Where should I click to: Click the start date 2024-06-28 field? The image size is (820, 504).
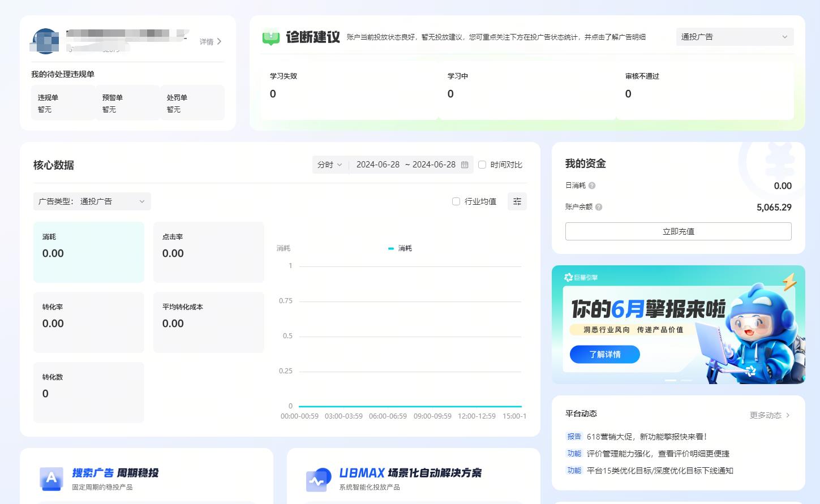(x=378, y=165)
